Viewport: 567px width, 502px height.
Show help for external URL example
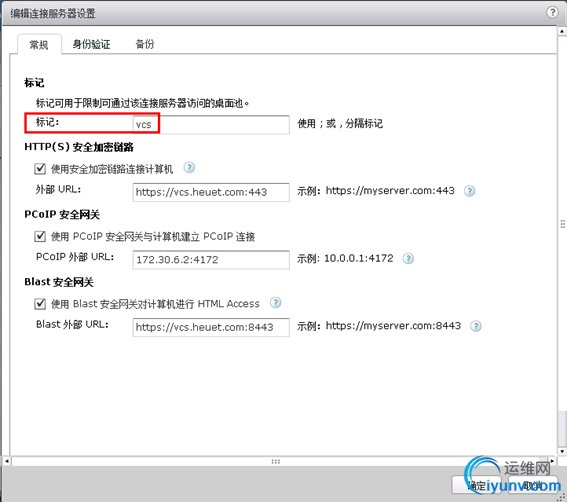tap(469, 191)
